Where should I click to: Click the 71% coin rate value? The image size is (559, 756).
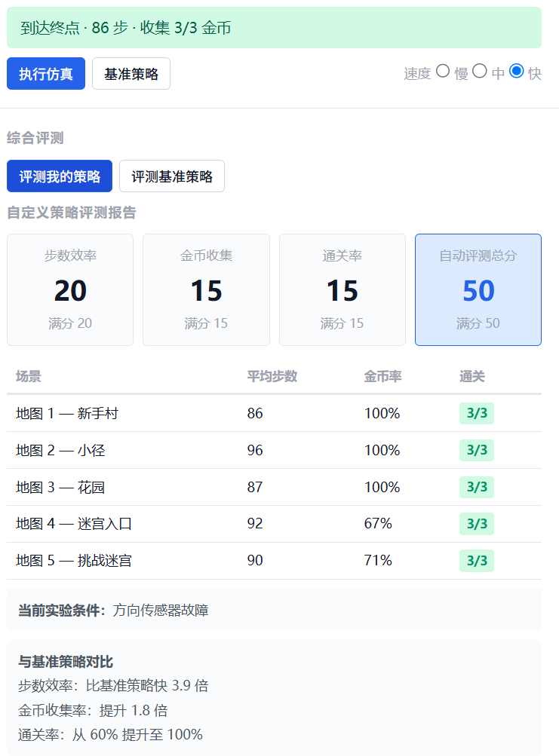pos(378,561)
